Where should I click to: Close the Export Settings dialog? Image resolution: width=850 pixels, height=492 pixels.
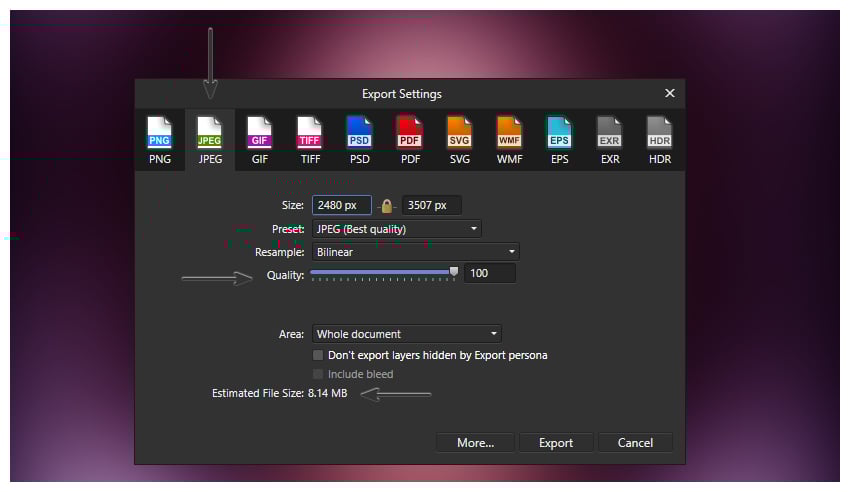coord(670,93)
